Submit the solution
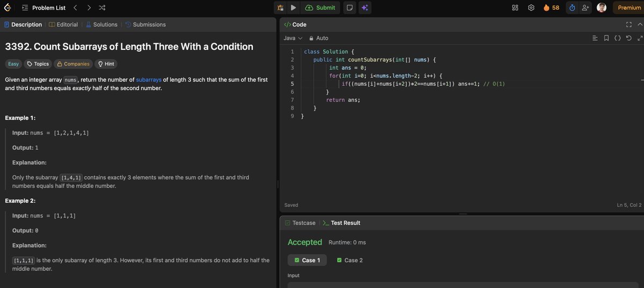This screenshot has width=644, height=288. click(x=320, y=8)
